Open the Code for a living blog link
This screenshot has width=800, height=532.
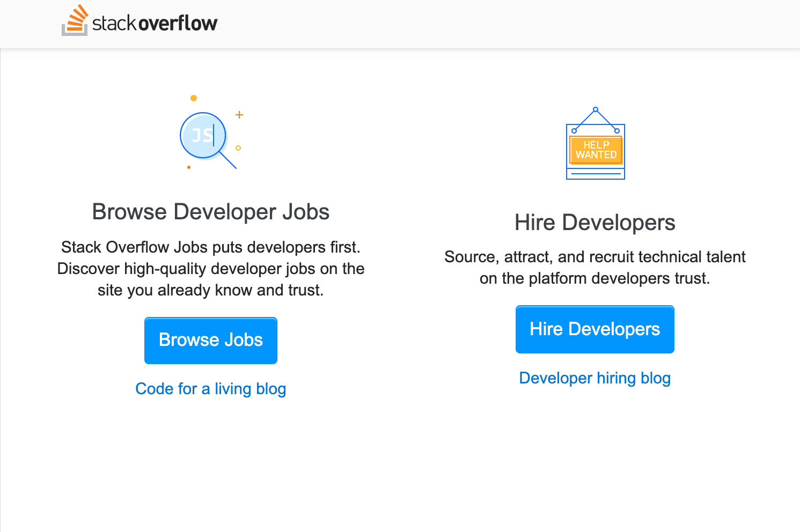pos(210,388)
